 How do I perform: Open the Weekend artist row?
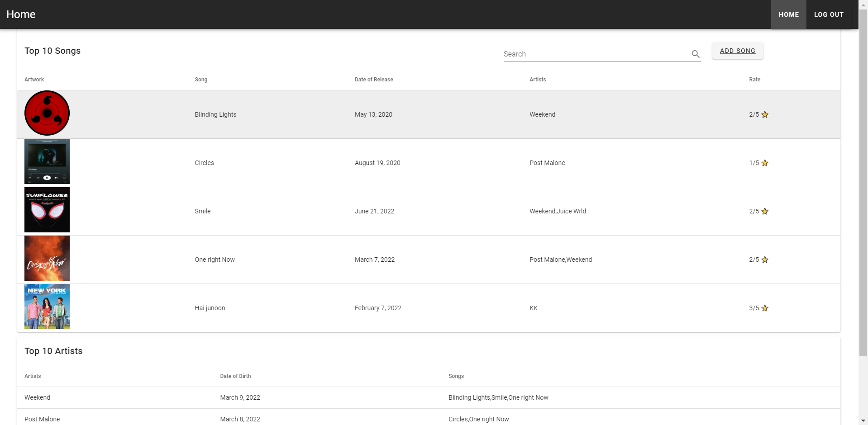pos(37,397)
